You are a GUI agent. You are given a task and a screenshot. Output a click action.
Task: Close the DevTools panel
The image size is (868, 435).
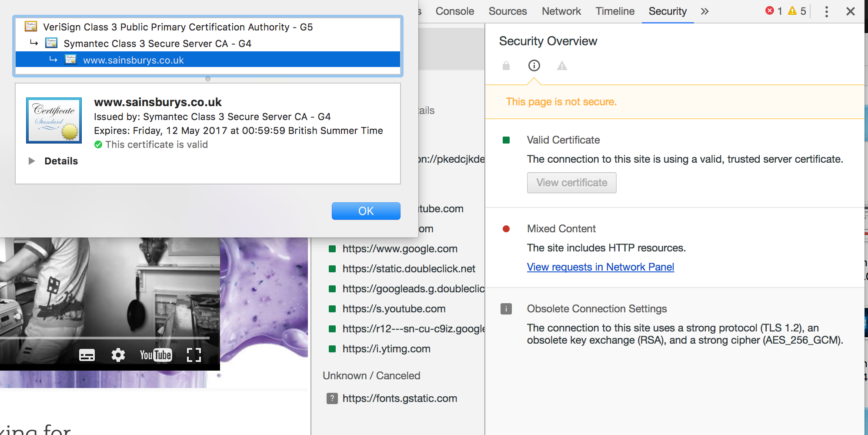click(851, 11)
